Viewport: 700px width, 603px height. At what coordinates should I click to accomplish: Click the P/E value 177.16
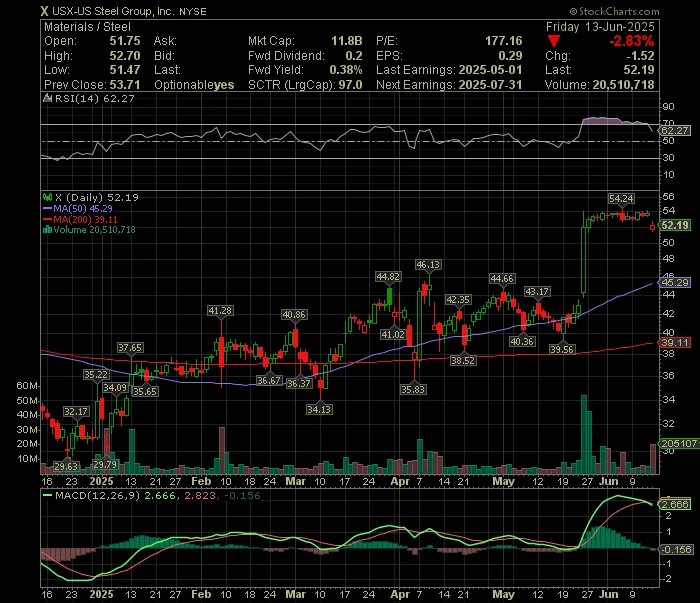click(x=504, y=41)
